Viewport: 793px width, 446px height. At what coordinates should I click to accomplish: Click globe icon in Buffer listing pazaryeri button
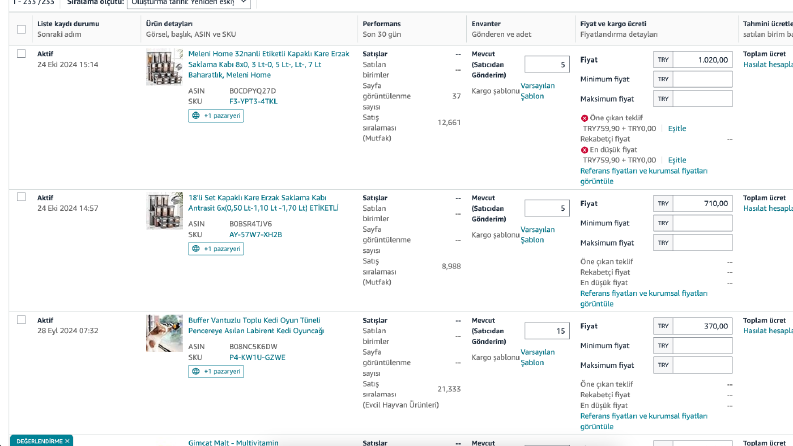(196, 371)
